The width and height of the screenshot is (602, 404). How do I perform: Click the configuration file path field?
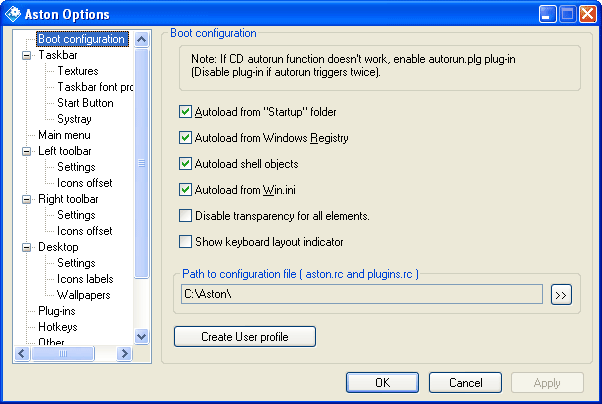coord(362,294)
